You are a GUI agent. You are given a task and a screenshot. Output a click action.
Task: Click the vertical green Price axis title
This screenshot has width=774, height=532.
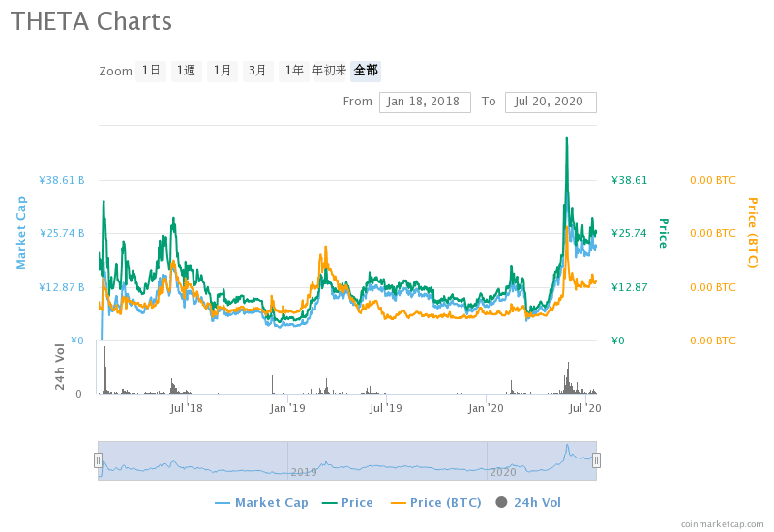click(664, 233)
